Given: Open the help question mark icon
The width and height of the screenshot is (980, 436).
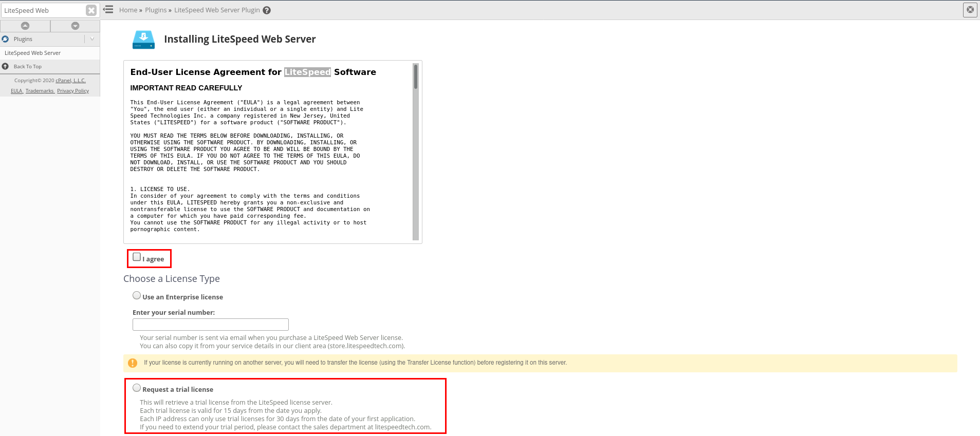Looking at the screenshot, I should pyautogui.click(x=267, y=10).
